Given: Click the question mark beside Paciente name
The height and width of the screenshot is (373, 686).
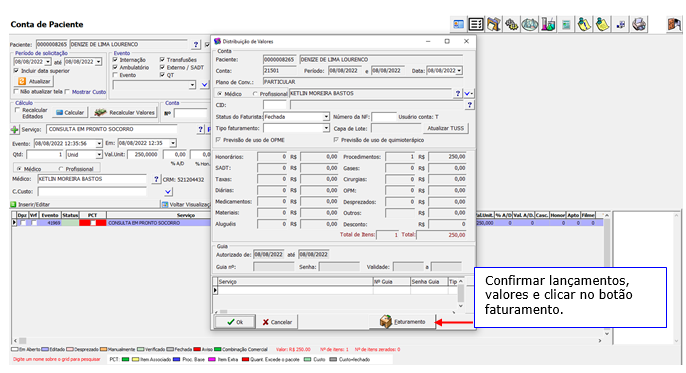Looking at the screenshot, I should click(196, 45).
